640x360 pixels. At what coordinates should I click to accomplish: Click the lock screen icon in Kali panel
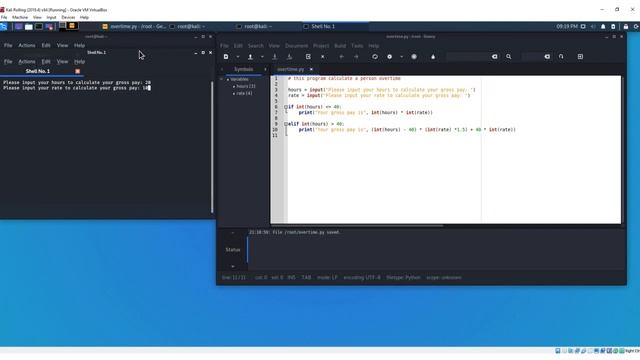626,27
